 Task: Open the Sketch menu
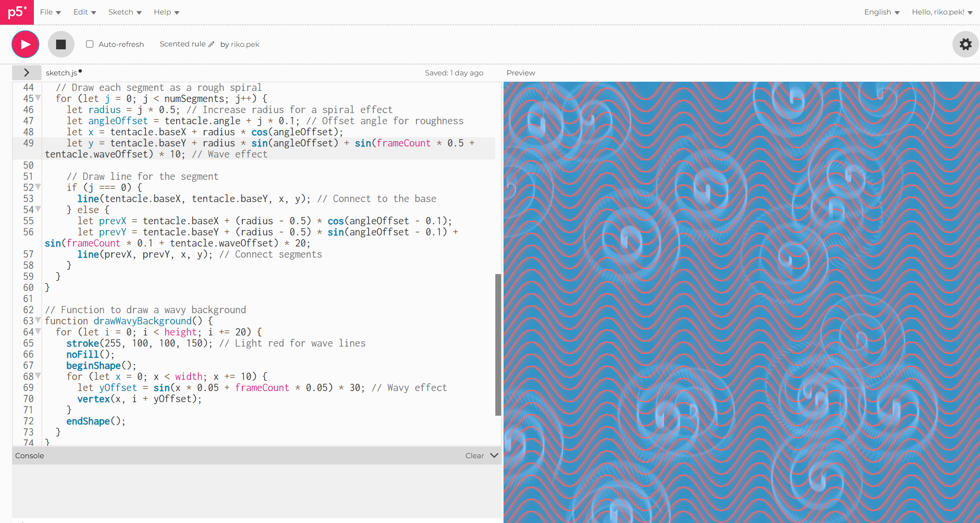point(125,12)
